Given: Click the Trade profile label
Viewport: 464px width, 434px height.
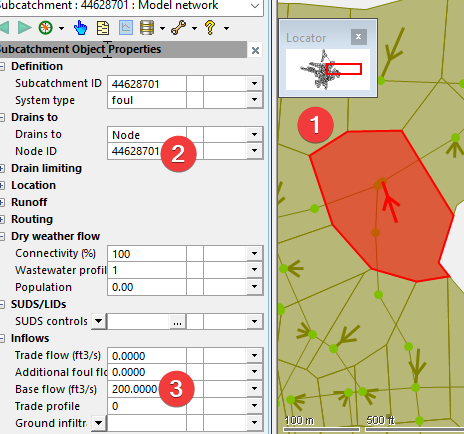Looking at the screenshot, I should pyautogui.click(x=47, y=406).
